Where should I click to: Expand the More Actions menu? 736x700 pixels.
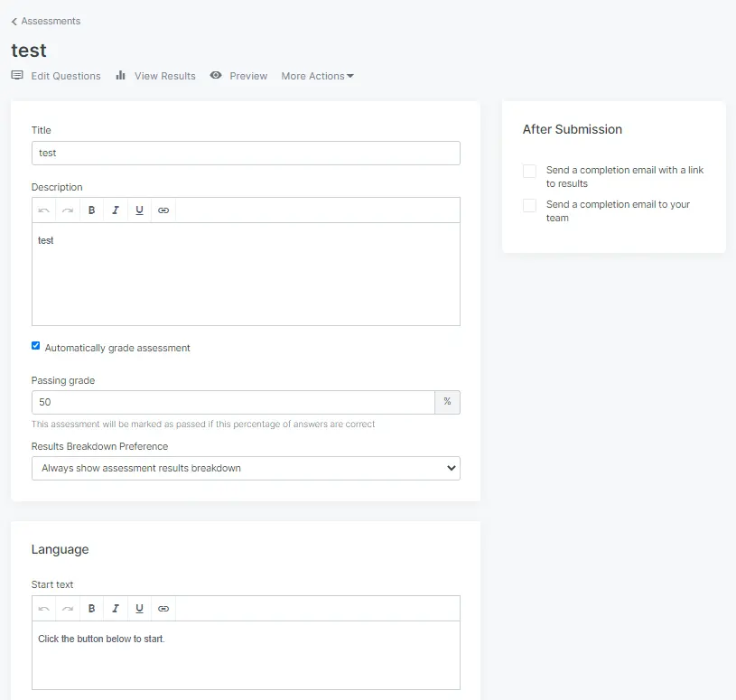coord(317,76)
